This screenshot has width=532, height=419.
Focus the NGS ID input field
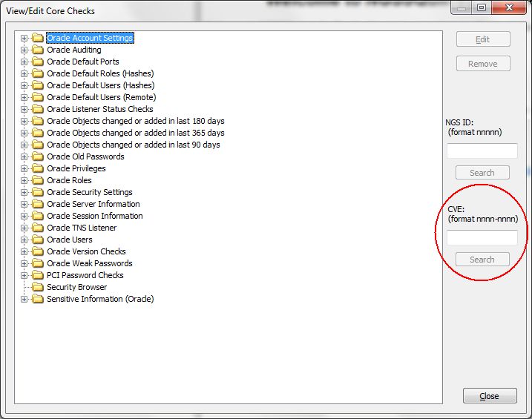pos(482,151)
